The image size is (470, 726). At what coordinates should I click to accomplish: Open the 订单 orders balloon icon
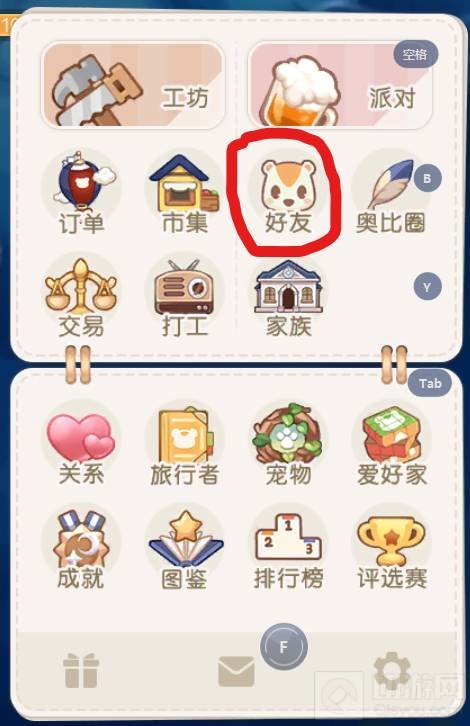coord(81,192)
